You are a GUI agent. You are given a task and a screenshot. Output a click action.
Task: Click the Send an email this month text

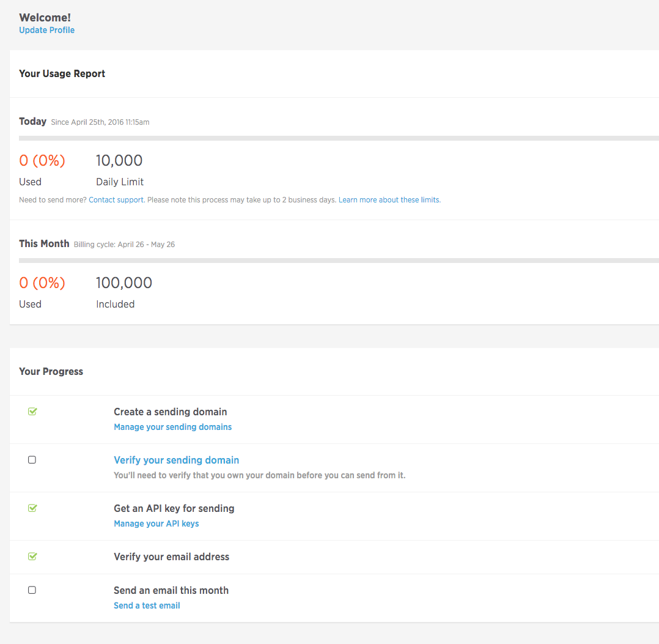tap(171, 591)
